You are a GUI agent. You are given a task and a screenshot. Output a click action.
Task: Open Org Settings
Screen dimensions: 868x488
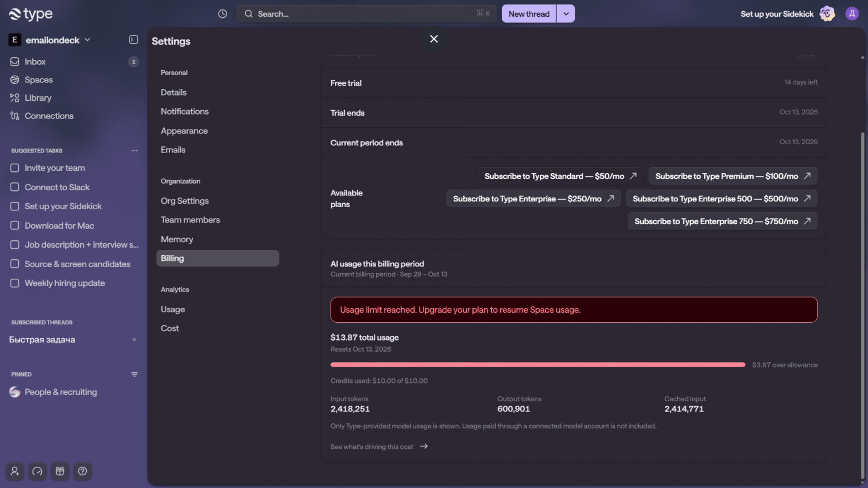click(x=218, y=201)
